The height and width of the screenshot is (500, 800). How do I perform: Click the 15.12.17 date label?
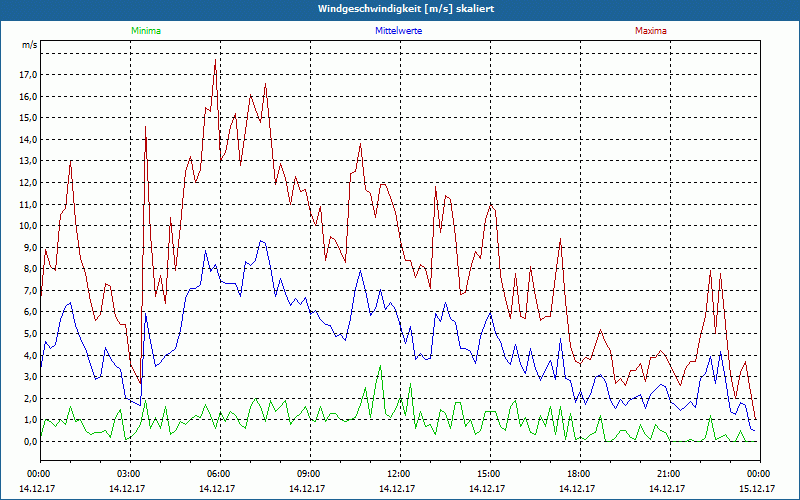point(757,488)
